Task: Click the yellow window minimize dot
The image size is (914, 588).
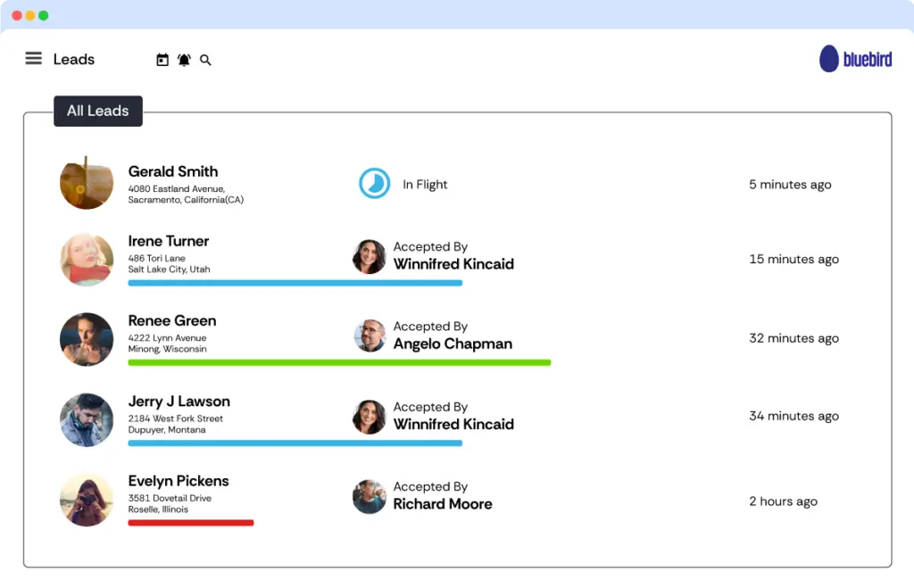Action: point(30,16)
